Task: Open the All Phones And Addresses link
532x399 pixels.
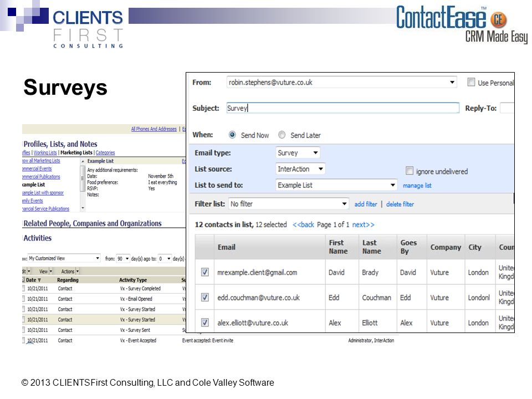Action: 154,129
